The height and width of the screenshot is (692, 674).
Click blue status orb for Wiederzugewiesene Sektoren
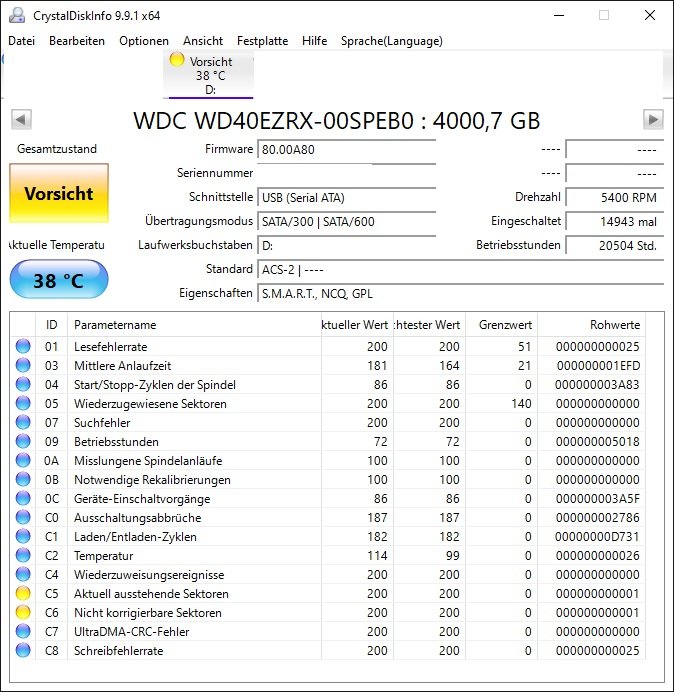(x=23, y=403)
